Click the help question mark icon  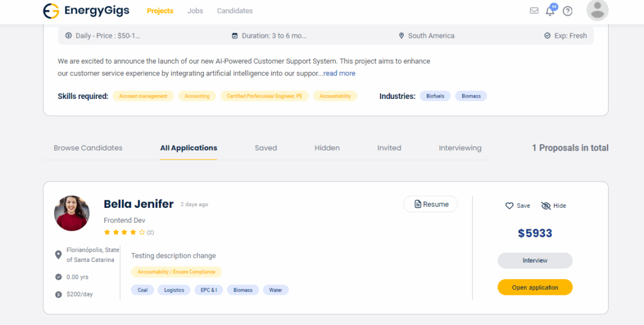(567, 11)
